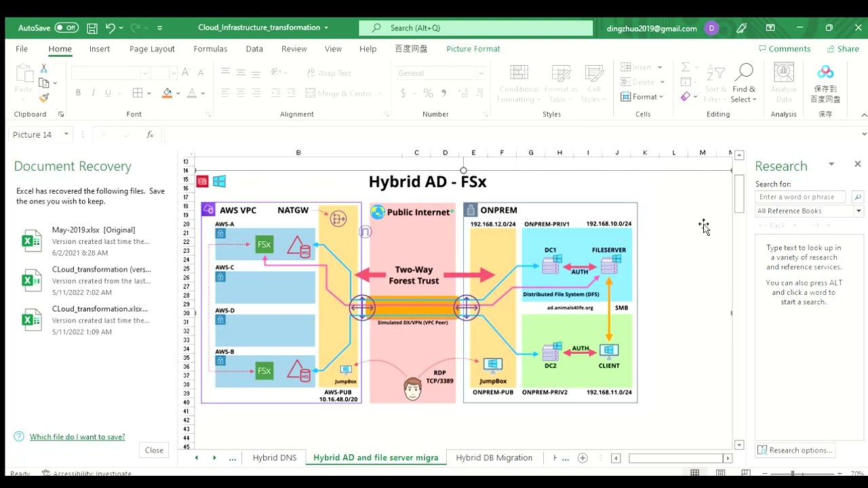Switch to the Hybrid DNS sheet tab
This screenshot has height=488, width=868.
[275, 457]
